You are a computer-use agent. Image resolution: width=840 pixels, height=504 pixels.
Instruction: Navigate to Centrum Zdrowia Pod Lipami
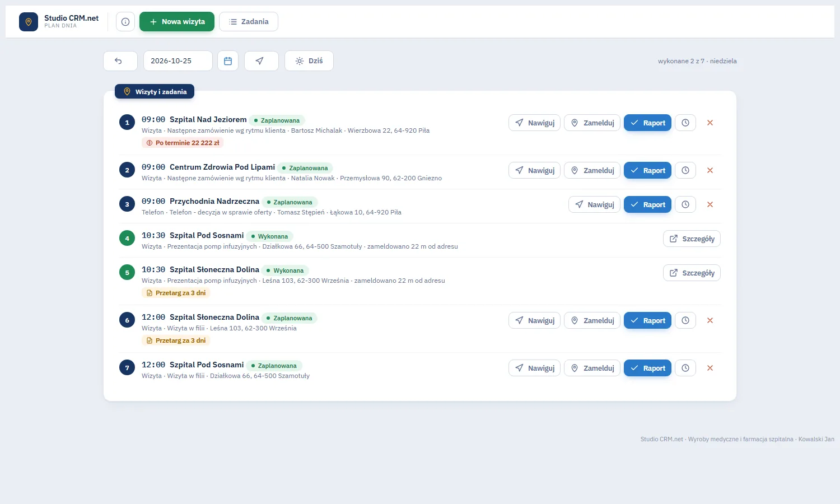(534, 170)
